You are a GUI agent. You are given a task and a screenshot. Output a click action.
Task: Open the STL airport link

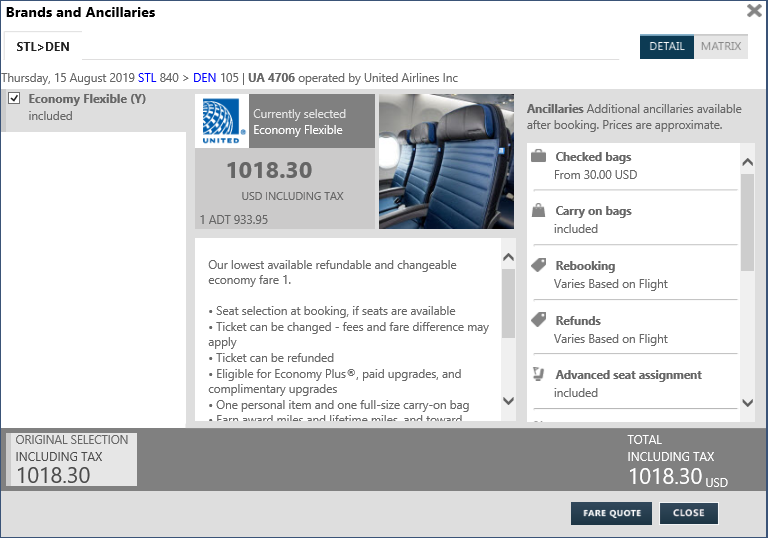tap(147, 78)
